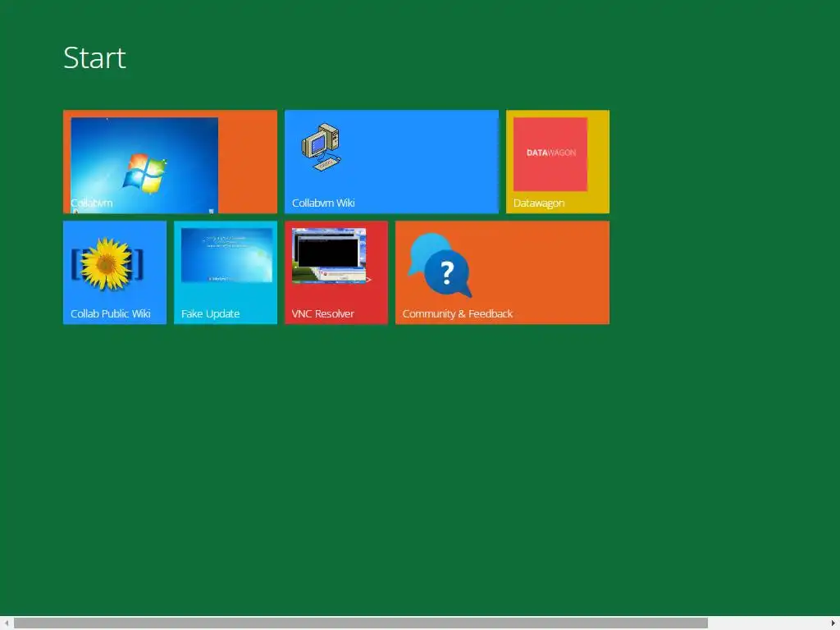Click the horizontal scrollbar thumb
Viewport: 840px width, 630px height.
[361, 623]
